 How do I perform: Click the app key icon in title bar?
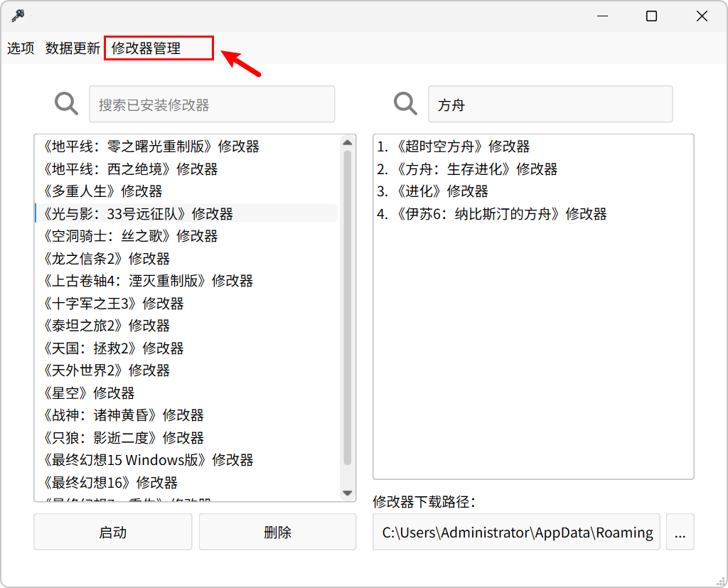pos(18,16)
